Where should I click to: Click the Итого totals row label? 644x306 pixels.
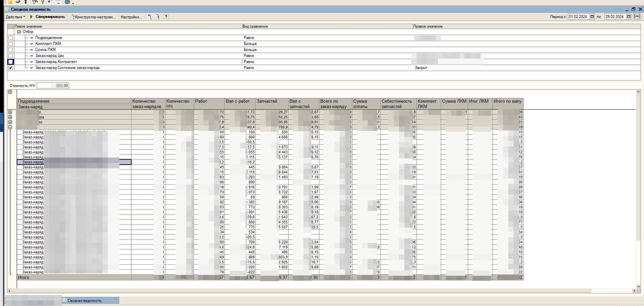pyautogui.click(x=24, y=277)
